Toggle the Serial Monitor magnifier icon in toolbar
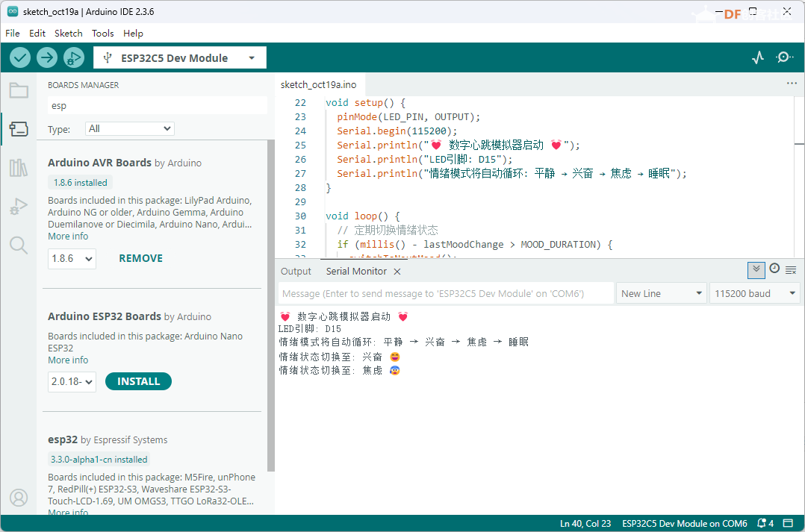 [785, 57]
